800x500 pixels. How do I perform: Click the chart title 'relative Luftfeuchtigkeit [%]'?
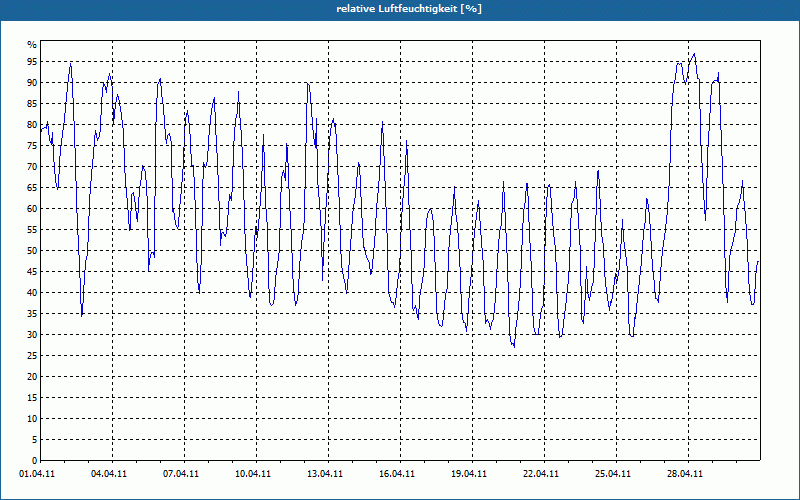[409, 9]
